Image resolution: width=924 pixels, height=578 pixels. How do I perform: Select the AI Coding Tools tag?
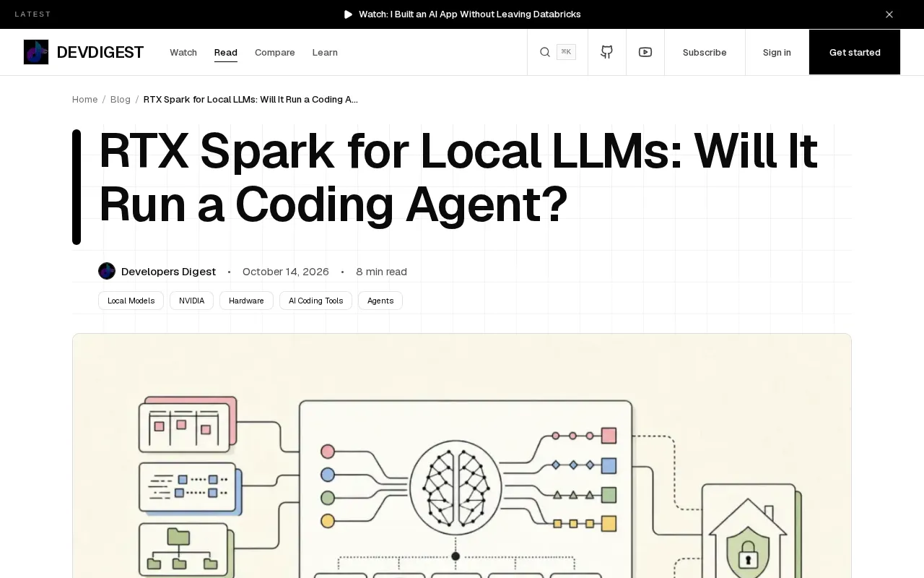click(x=315, y=301)
